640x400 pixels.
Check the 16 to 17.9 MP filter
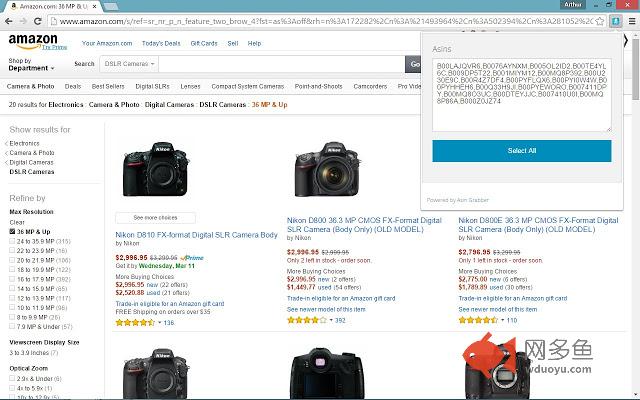pos(12,279)
